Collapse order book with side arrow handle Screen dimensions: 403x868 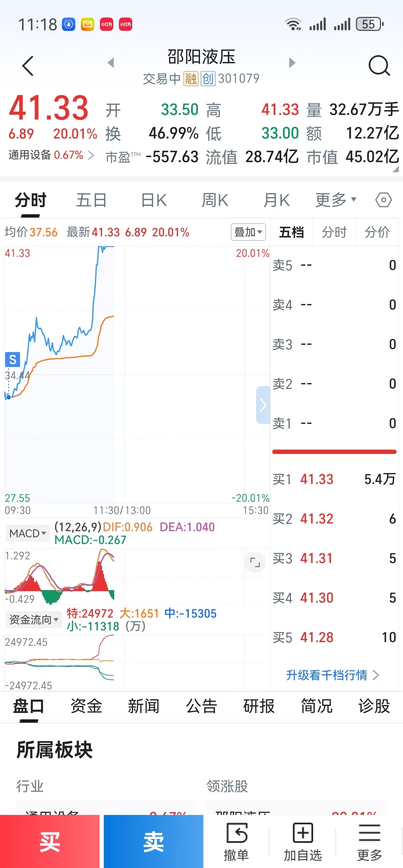263,405
